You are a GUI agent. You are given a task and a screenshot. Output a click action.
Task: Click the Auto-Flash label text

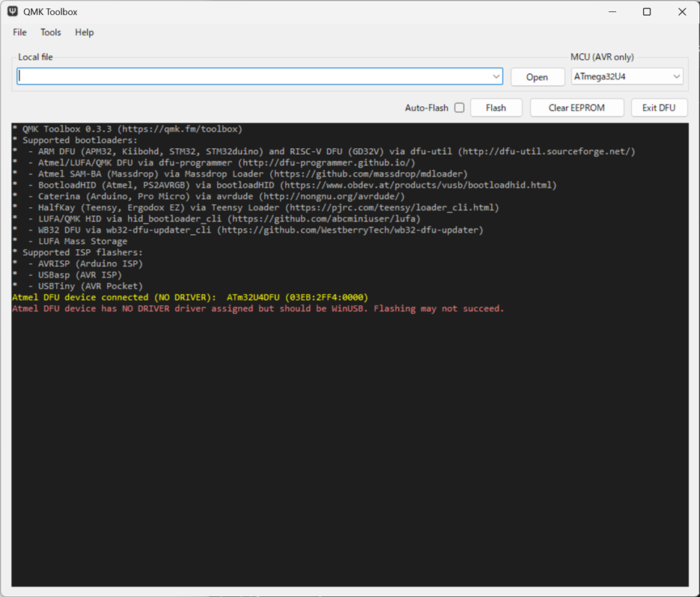pos(426,108)
